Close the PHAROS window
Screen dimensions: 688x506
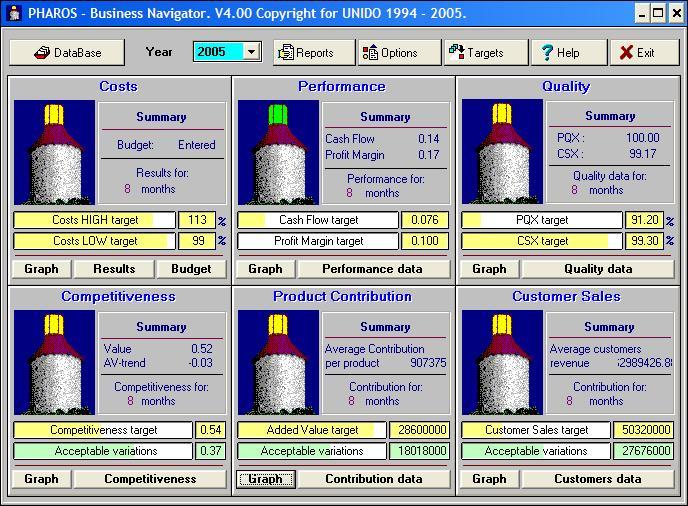[x=676, y=14]
